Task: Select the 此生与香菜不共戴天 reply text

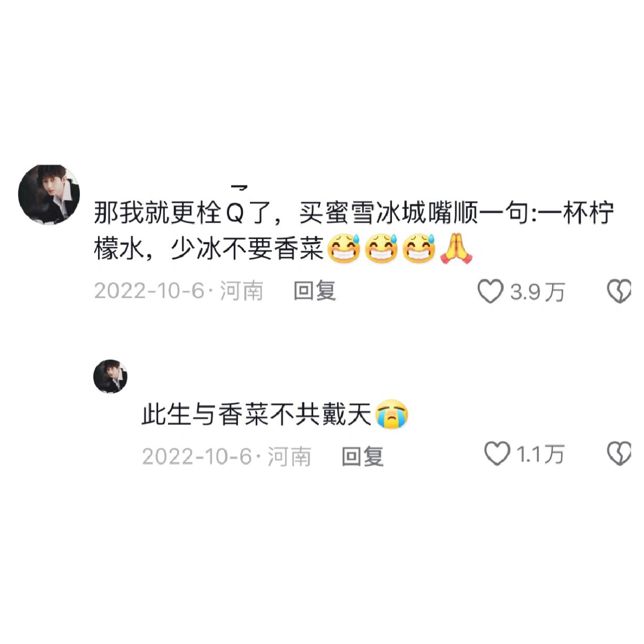Action: pyautogui.click(x=257, y=415)
